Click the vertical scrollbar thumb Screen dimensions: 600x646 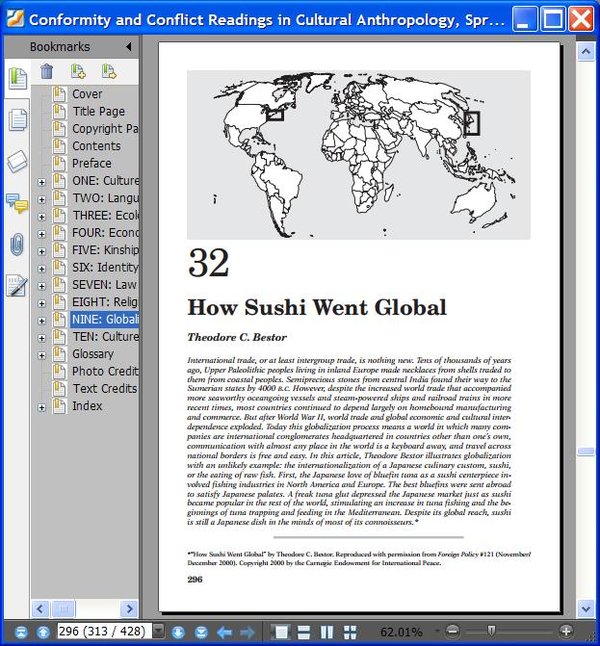[x=586, y=452]
